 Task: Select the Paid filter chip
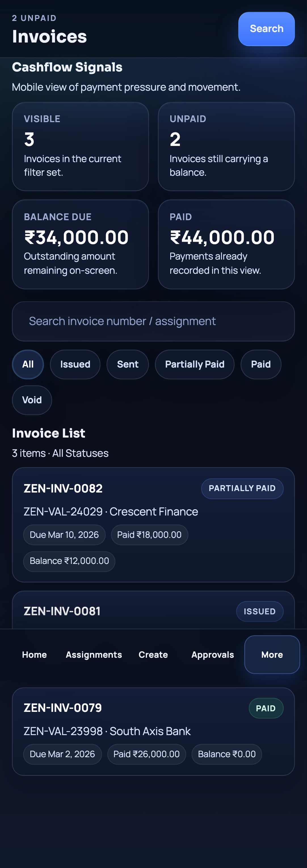tap(260, 364)
